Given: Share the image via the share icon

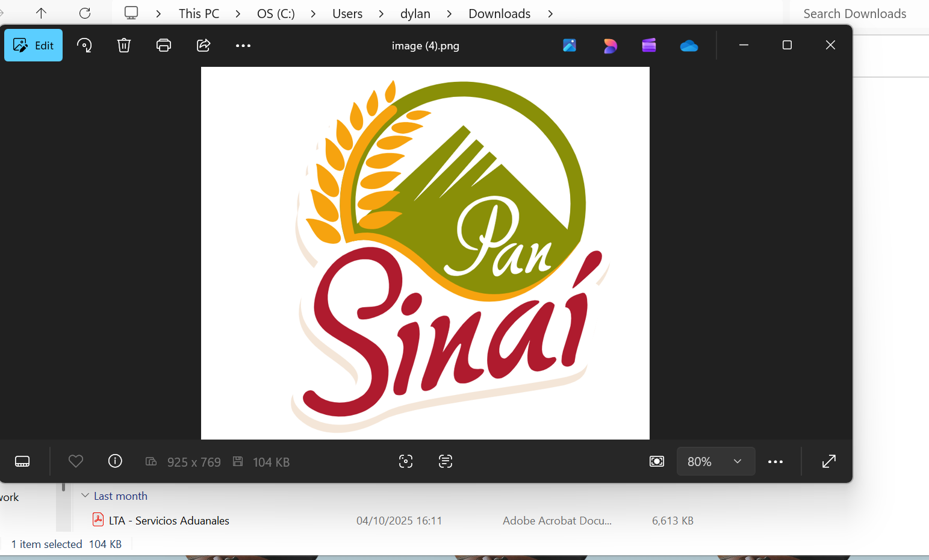Looking at the screenshot, I should [x=204, y=45].
